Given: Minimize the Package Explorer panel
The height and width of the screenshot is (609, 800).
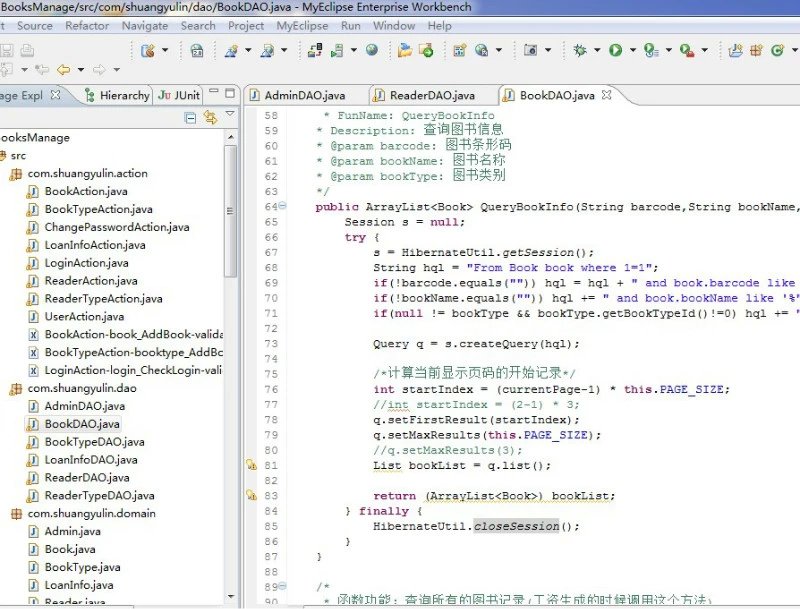Looking at the screenshot, I should click(x=214, y=92).
